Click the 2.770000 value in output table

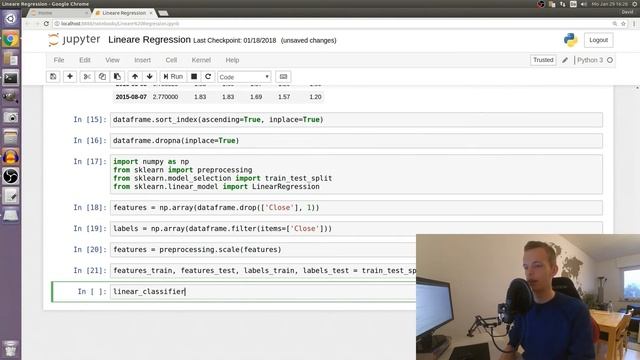pyautogui.click(x=165, y=97)
